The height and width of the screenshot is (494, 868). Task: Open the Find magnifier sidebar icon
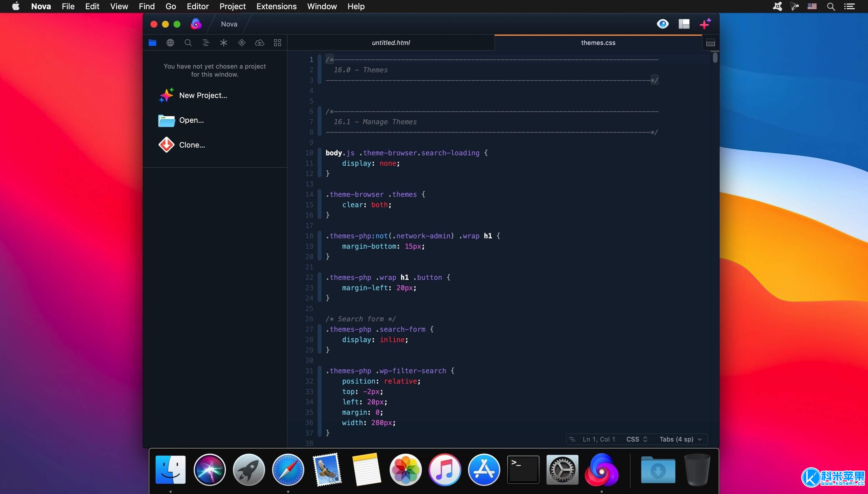point(188,43)
